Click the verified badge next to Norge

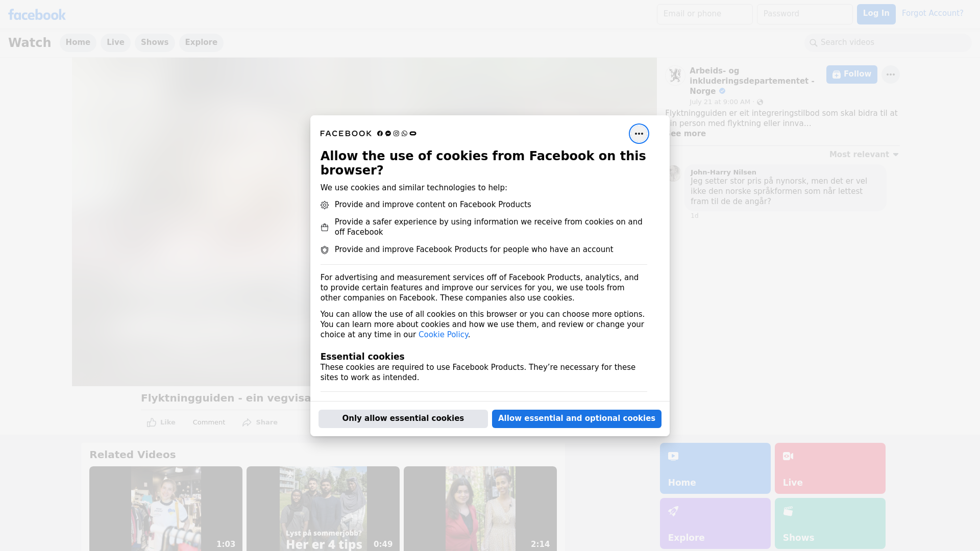pyautogui.click(x=722, y=91)
